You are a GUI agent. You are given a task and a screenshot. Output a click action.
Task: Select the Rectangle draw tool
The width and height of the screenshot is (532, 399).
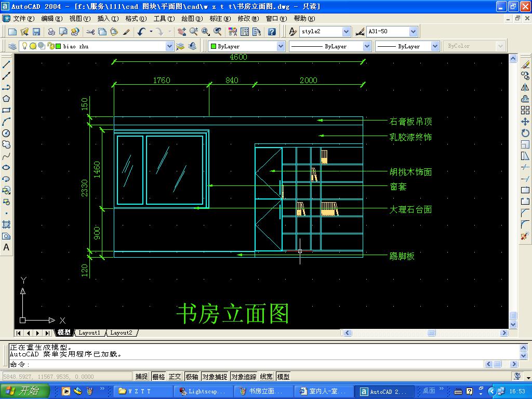pos(6,110)
